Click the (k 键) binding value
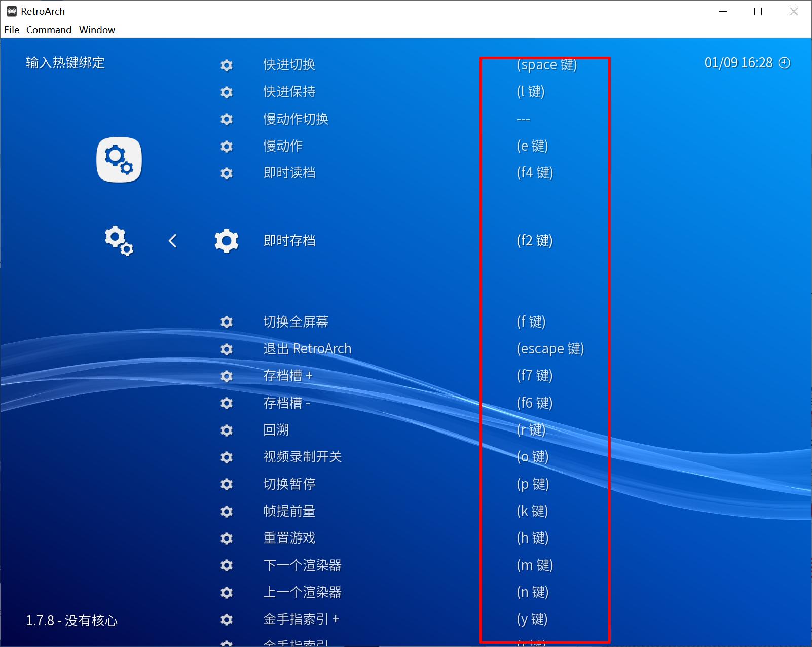The height and width of the screenshot is (647, 812). (533, 511)
